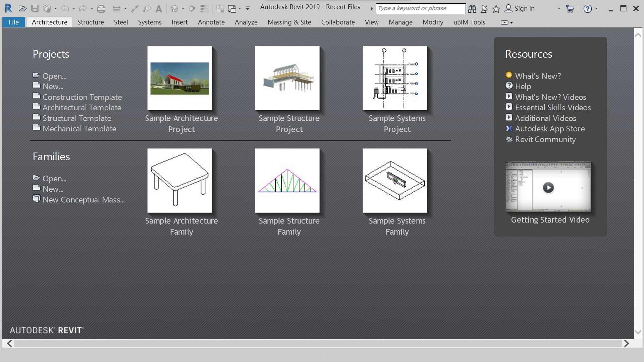644x362 pixels.
Task: Select the Text tool icon (letter A)
Action: [x=159, y=9]
